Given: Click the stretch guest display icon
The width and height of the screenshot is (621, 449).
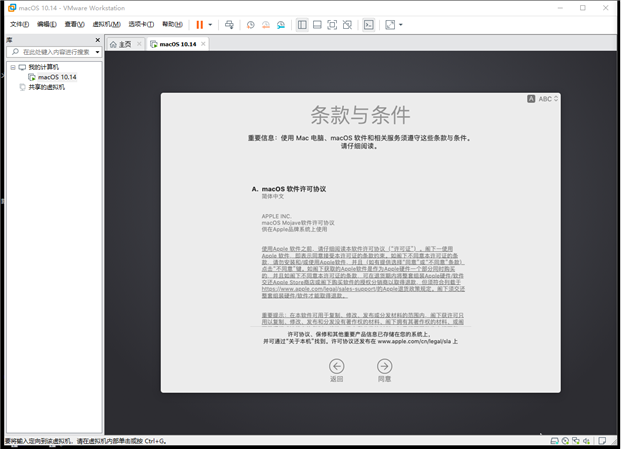Looking at the screenshot, I should [390, 25].
